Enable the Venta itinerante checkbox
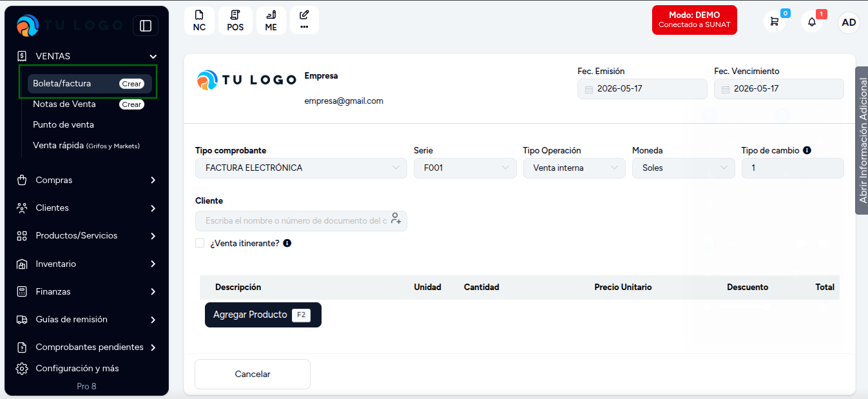The width and height of the screenshot is (868, 399). tap(200, 243)
